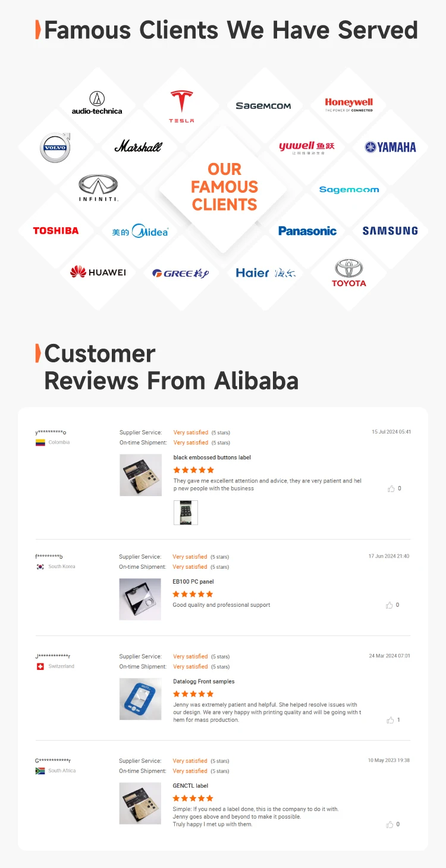446x868 pixels.
Task: Select the audio-technica logo
Action: click(97, 103)
